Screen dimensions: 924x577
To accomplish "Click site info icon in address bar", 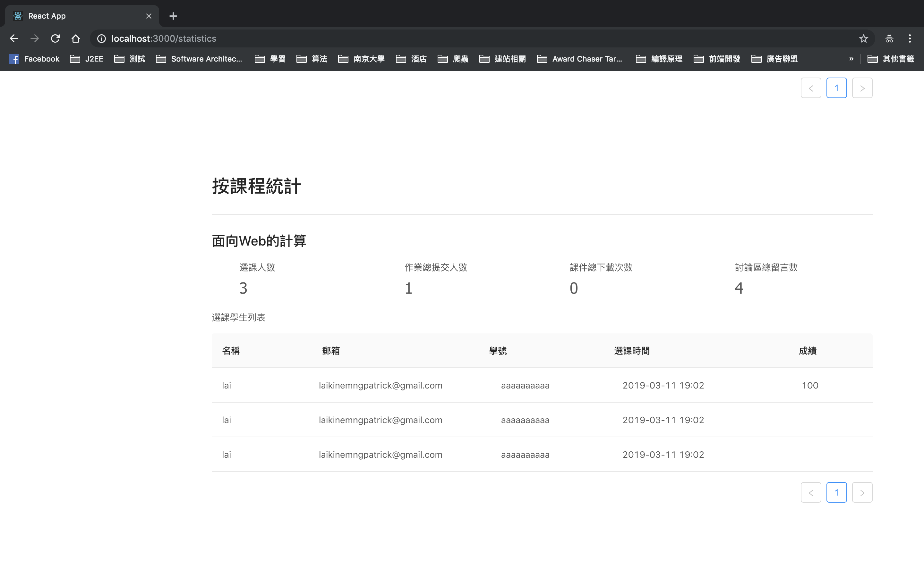I will pyautogui.click(x=101, y=38).
